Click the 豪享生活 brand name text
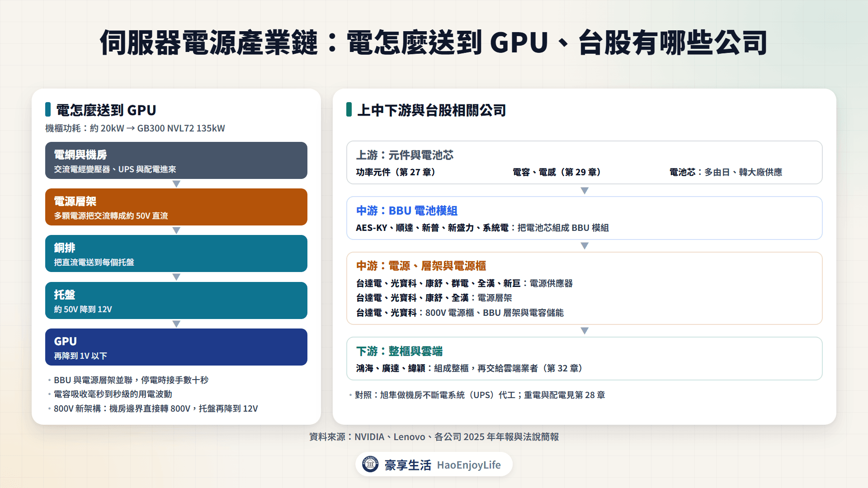The width and height of the screenshot is (868, 488). pos(408,465)
